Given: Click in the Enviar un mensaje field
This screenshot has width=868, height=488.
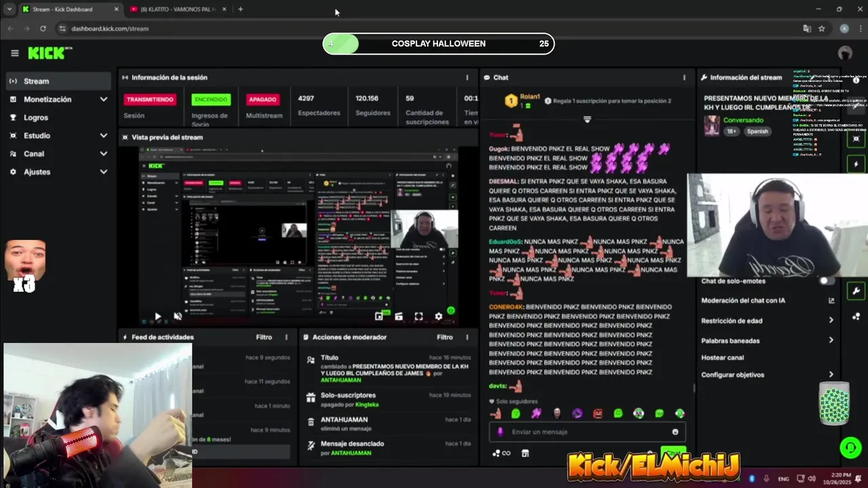Looking at the screenshot, I should 587,432.
